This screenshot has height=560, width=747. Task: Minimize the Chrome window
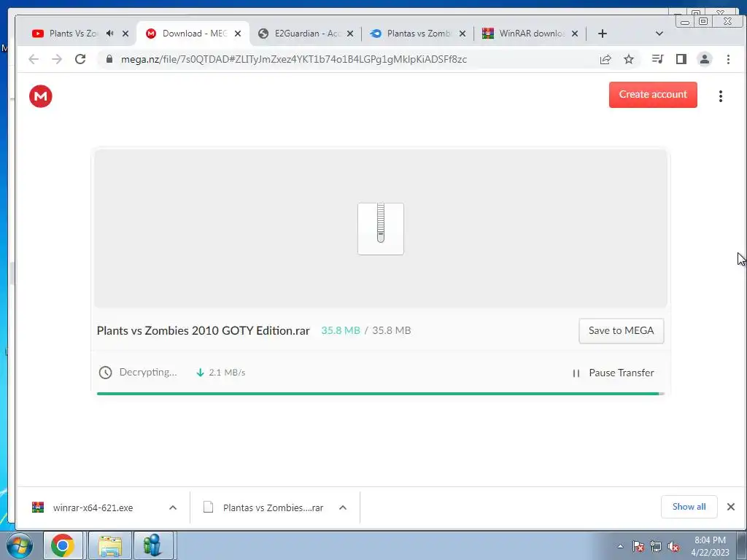pyautogui.click(x=685, y=21)
